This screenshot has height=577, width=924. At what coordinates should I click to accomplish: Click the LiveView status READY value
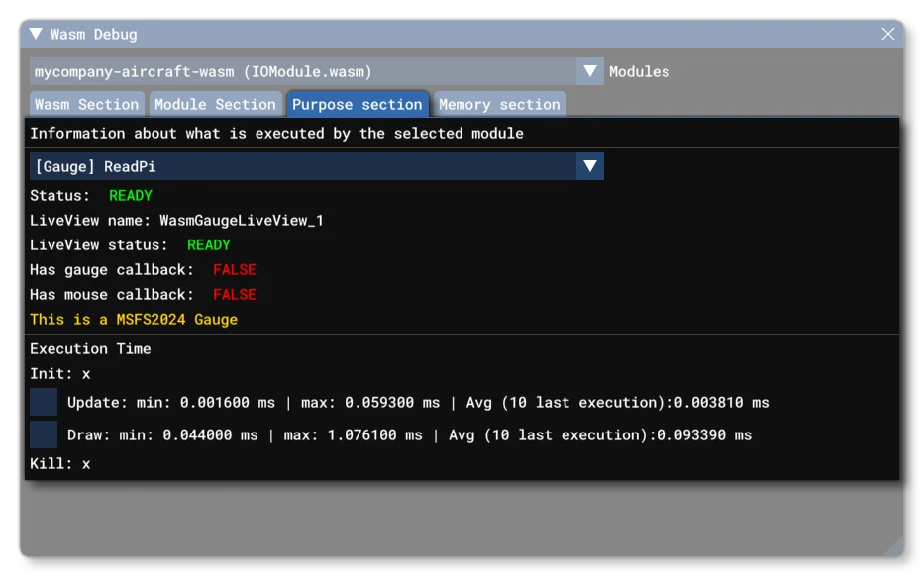point(209,244)
